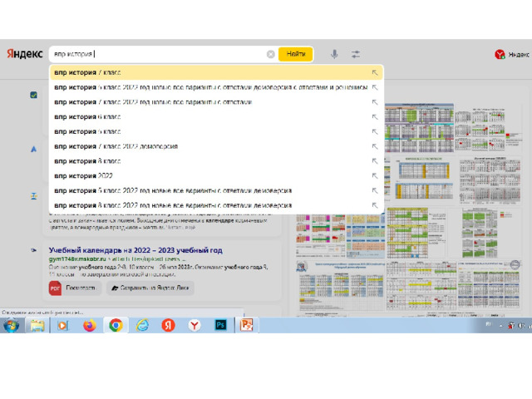Image resolution: width=532 pixels, height=399 pixels.
Task: Click the fill arrow of the suggestion ending "с ответами и решением"
Action: point(375,87)
